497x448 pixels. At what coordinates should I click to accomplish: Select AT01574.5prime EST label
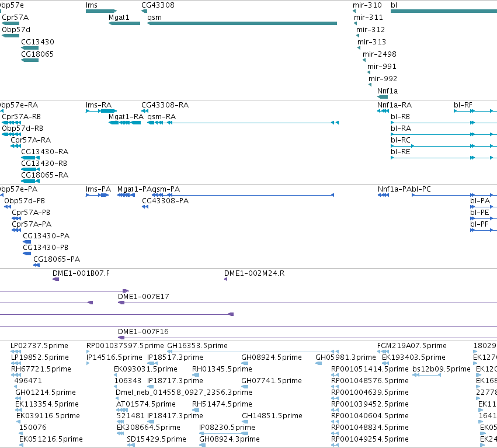146,404
